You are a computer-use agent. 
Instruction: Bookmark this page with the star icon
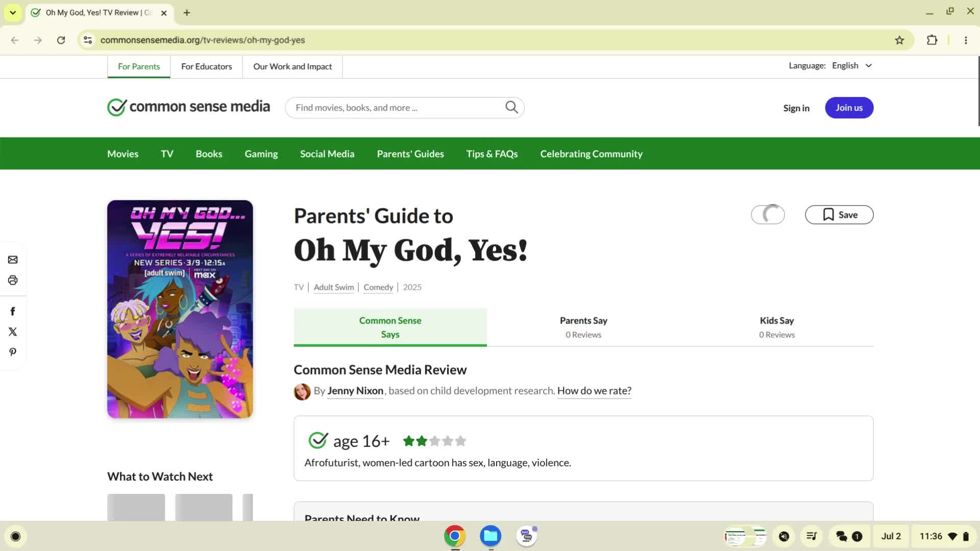tap(899, 40)
